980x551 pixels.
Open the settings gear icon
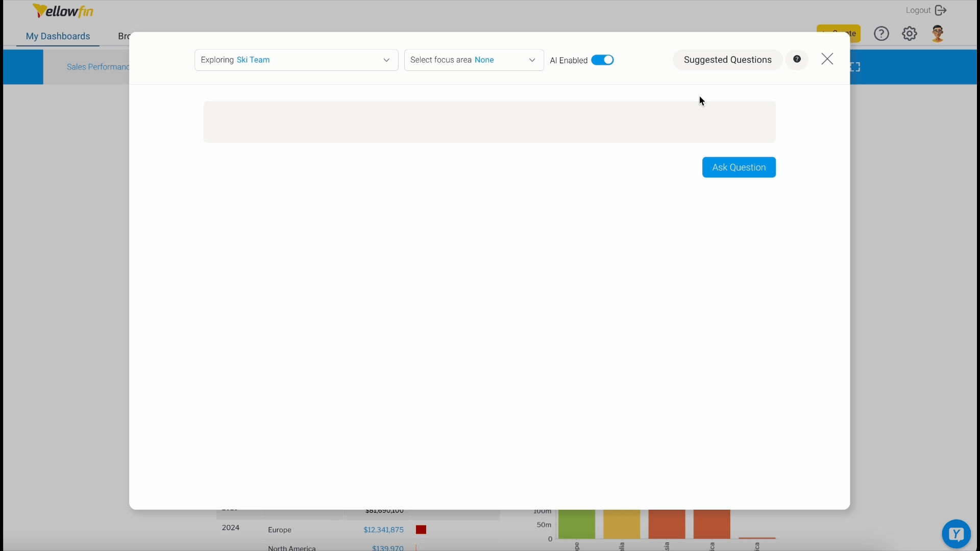pyautogui.click(x=910, y=33)
